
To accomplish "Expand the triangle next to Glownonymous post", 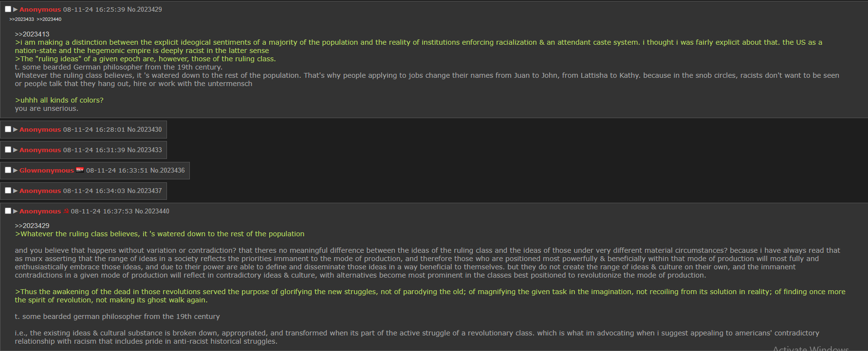I will (16, 170).
